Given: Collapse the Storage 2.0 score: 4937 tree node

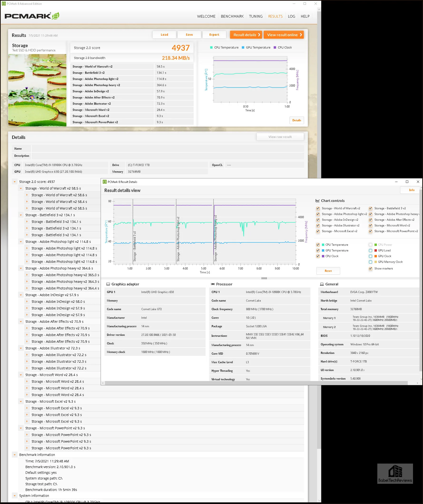Looking at the screenshot, I should click(15, 182).
